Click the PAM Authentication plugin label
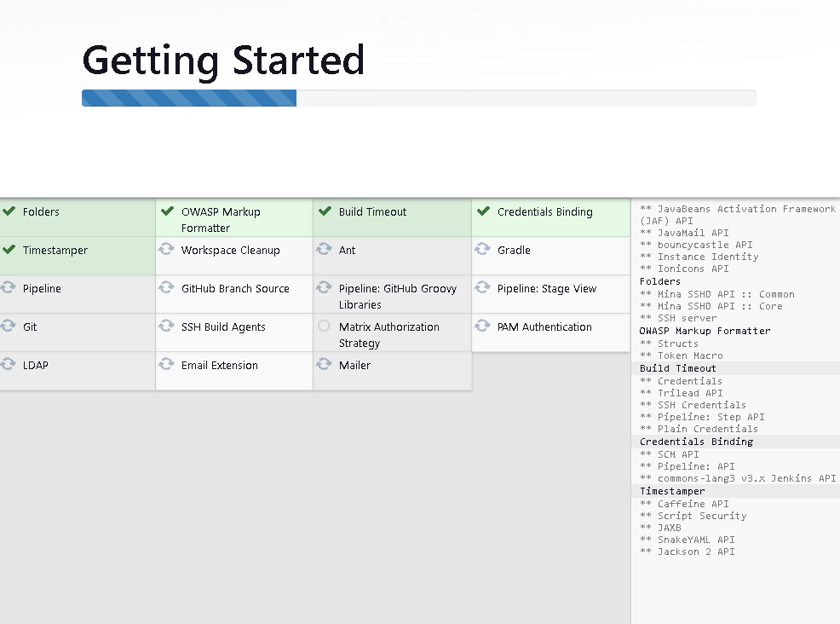Screen dimensions: 840x624 [544, 327]
